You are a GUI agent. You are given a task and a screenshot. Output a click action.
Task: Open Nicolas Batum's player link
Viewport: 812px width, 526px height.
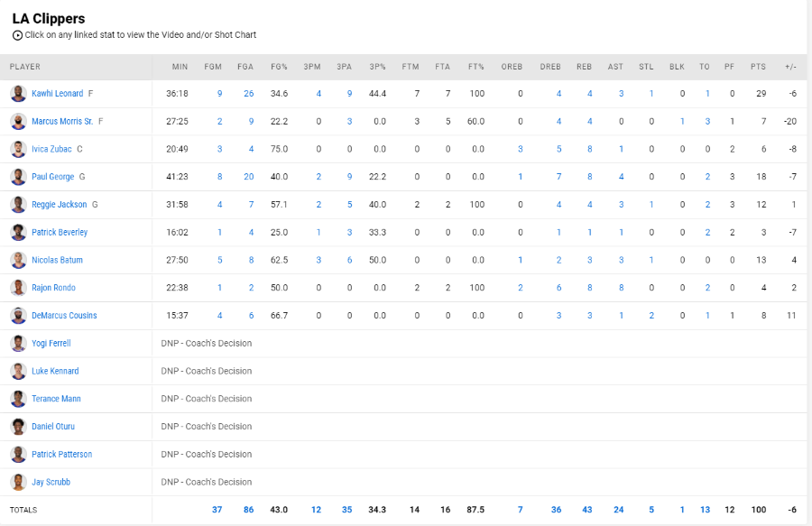(x=57, y=260)
